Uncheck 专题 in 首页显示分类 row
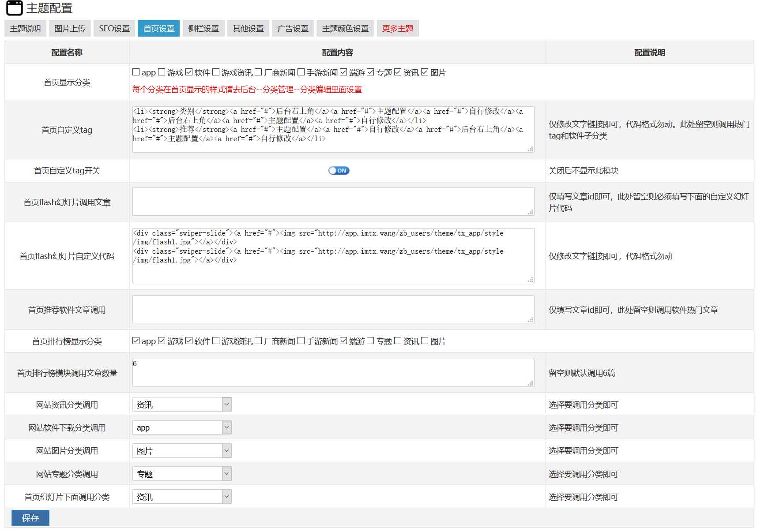757x532 pixels. [370, 72]
